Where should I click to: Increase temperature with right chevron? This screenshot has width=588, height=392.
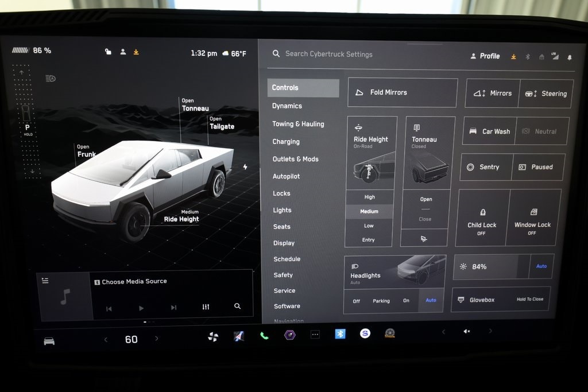[157, 339]
